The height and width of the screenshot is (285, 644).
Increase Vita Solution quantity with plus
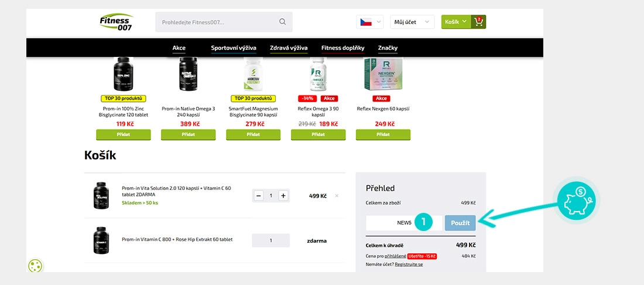coord(283,196)
